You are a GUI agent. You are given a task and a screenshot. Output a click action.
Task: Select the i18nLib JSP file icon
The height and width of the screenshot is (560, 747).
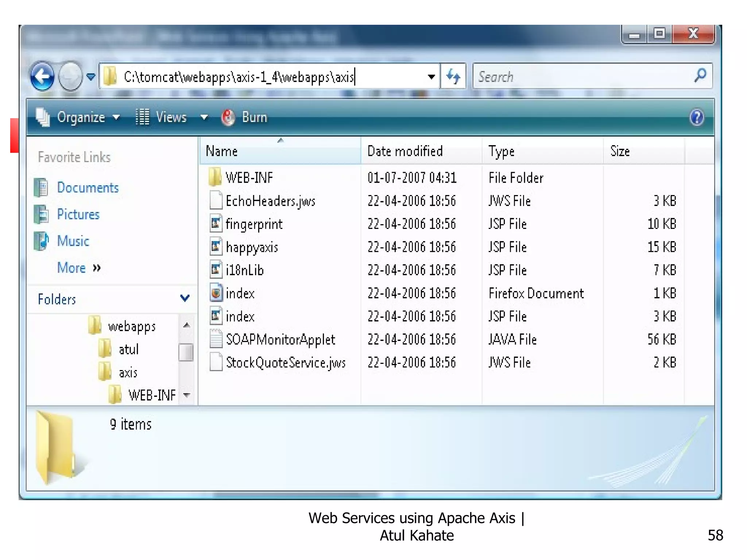pos(216,269)
